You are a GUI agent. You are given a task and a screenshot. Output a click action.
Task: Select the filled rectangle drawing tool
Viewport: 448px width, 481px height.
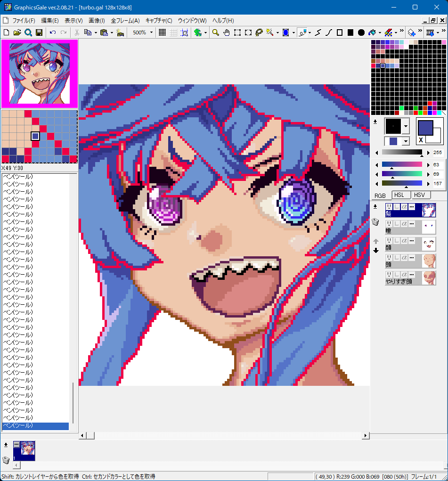350,33
